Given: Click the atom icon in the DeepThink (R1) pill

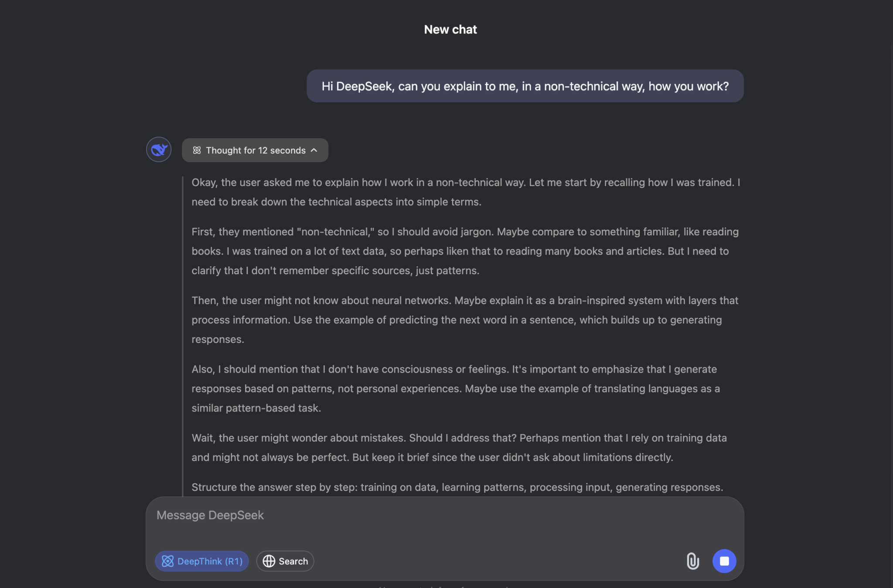Looking at the screenshot, I should [169, 561].
